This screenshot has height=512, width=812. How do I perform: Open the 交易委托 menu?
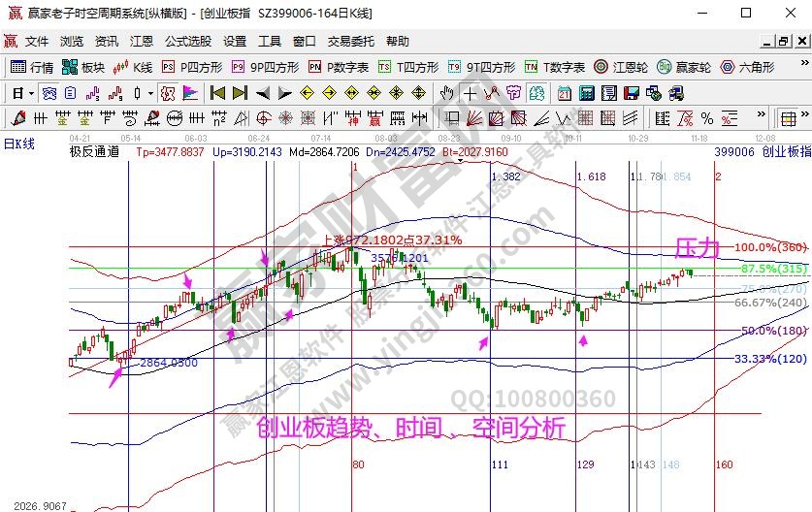coord(350,42)
